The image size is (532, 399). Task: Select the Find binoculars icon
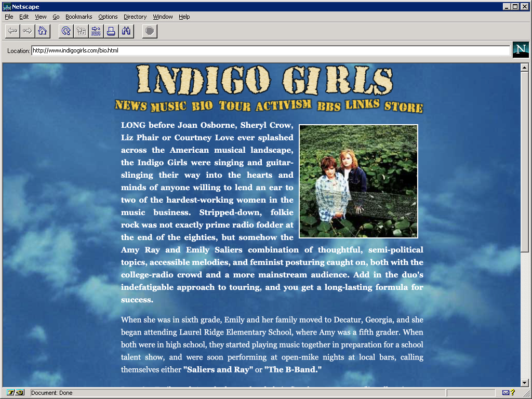(125, 31)
